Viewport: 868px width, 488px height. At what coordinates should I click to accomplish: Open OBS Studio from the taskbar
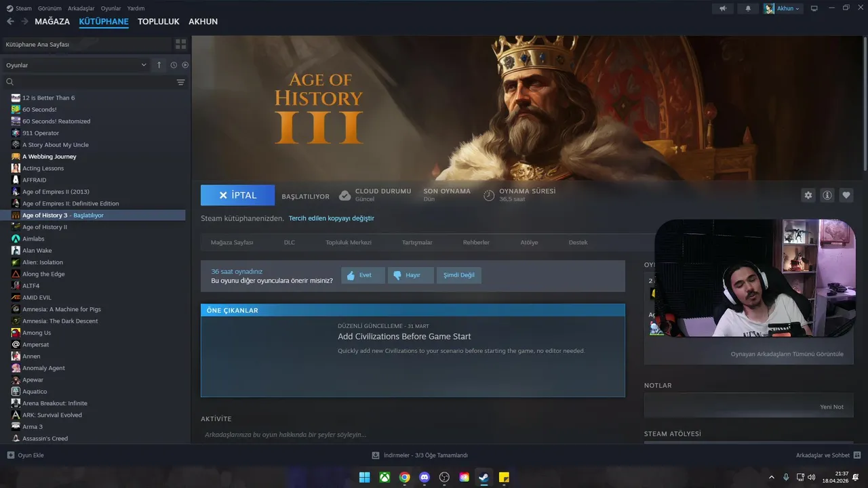pos(444,477)
